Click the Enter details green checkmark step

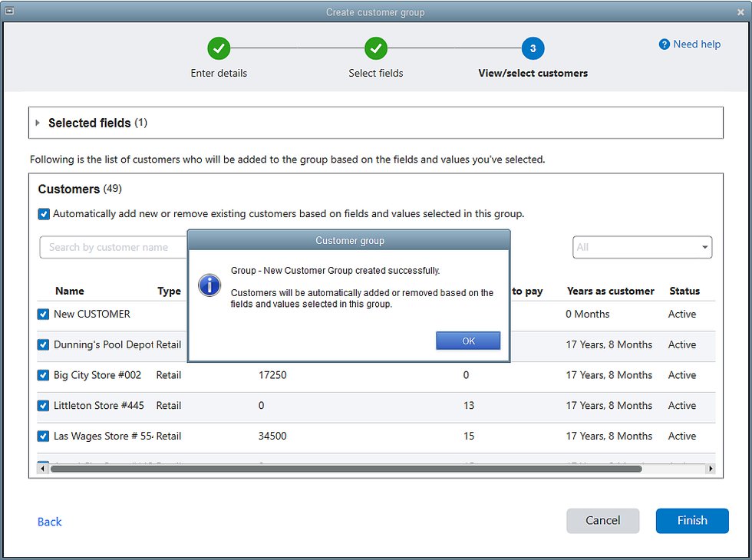pyautogui.click(x=219, y=49)
